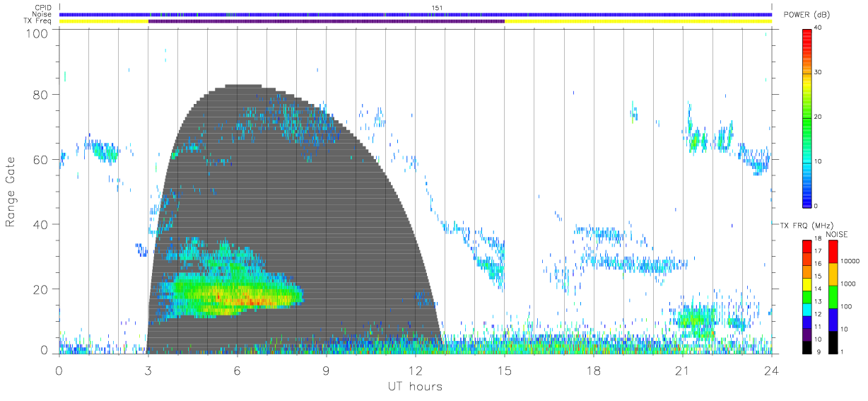
Task: Click the x-axis tick label "6"
Action: tap(237, 371)
